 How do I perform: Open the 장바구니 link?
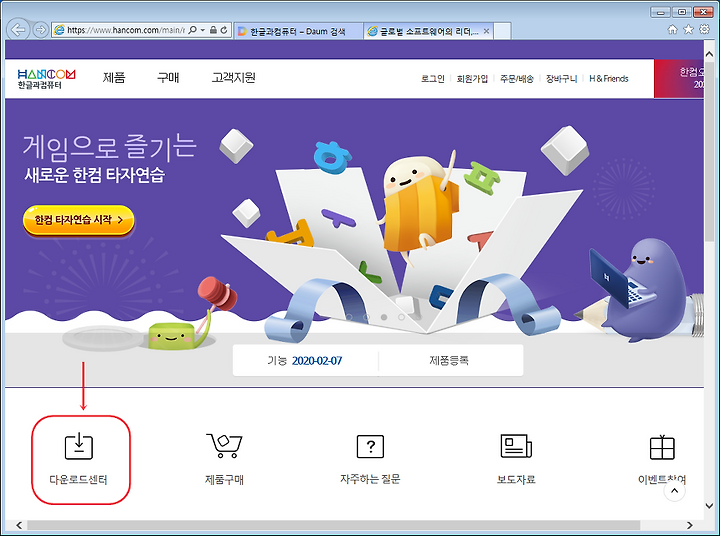coord(561,79)
